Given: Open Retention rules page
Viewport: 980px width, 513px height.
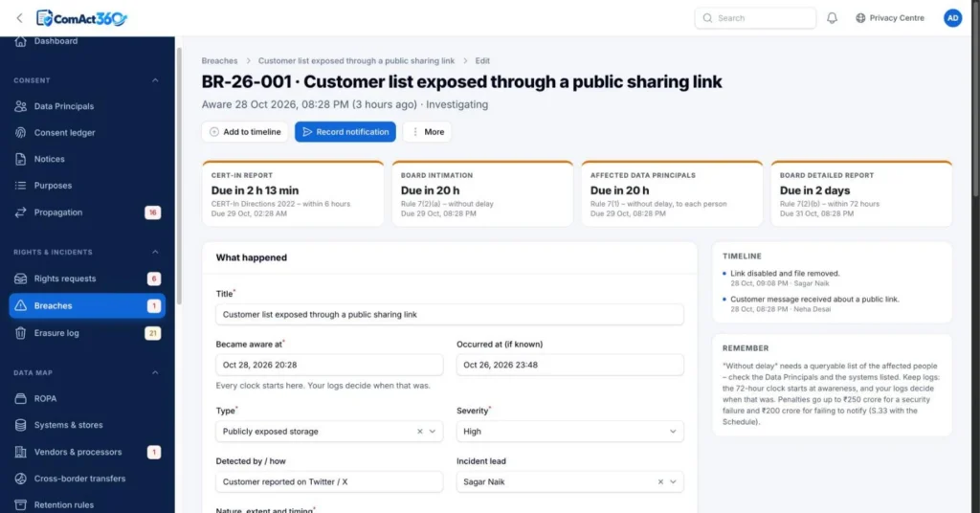Looking at the screenshot, I should point(64,505).
